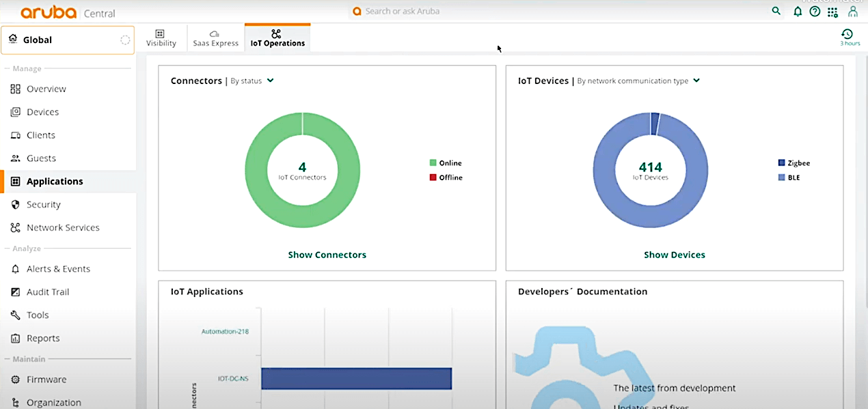Click the IoT Applications panel title
Viewport: 868px width, 409px height.
coord(206,292)
